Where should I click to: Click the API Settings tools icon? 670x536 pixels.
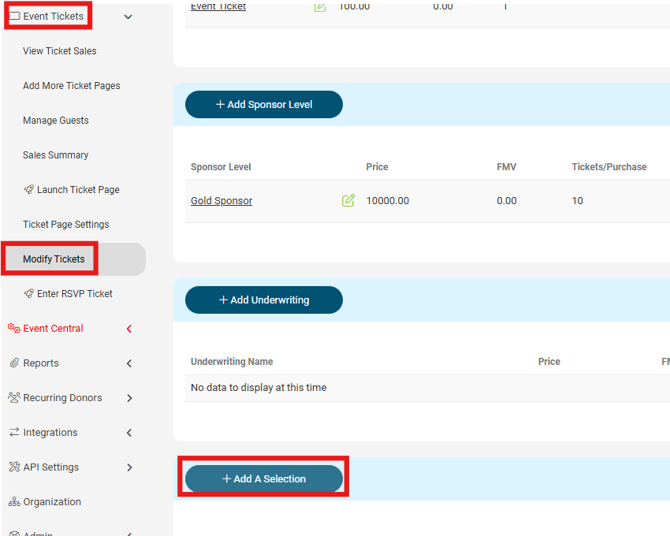(14, 467)
